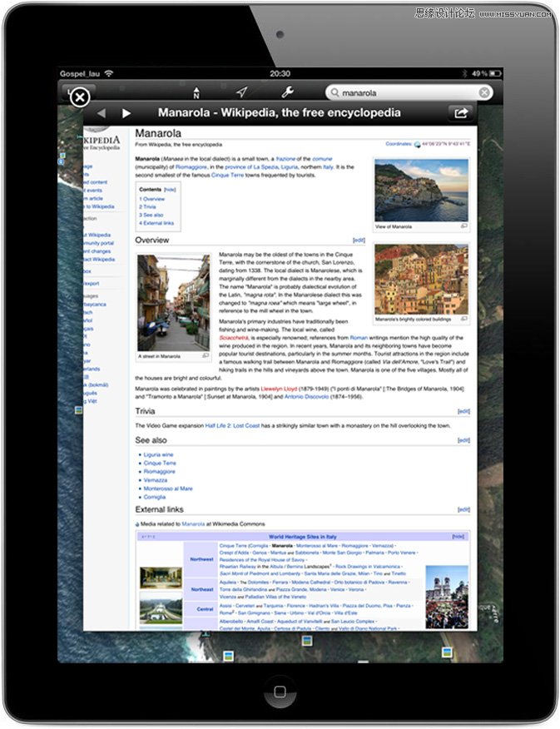The width and height of the screenshot is (560, 729).
Task: Tap the iPad home button
Action: 280,692
